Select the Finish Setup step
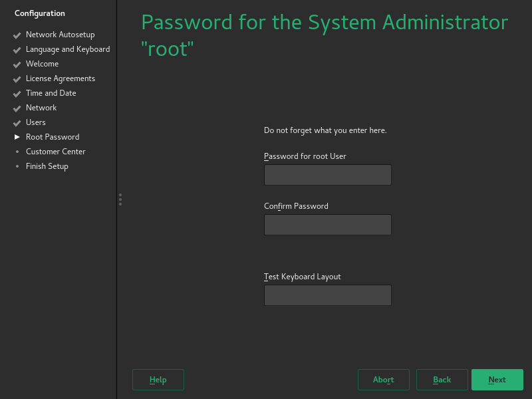This screenshot has height=399, width=532. (47, 166)
